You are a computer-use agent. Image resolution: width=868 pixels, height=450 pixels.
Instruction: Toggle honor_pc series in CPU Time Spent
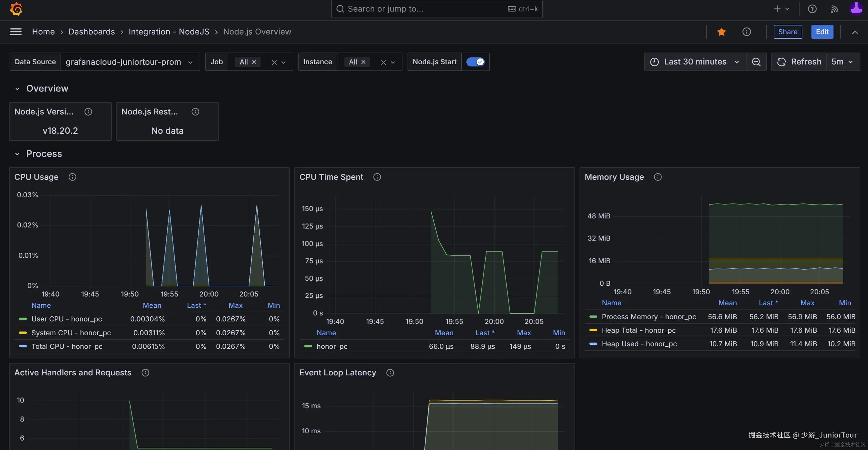click(332, 346)
